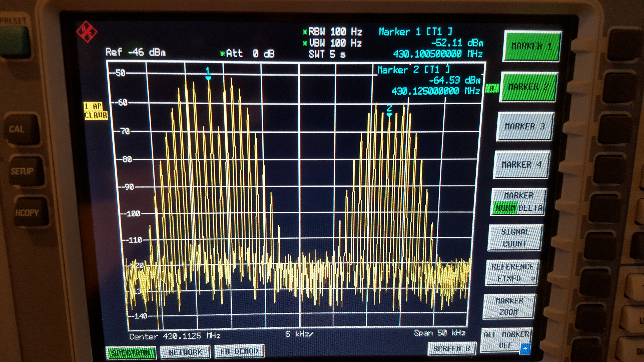Screen dimensions: 644x362
Task: Click the marker 1 triangle on trace
Action: [208, 79]
